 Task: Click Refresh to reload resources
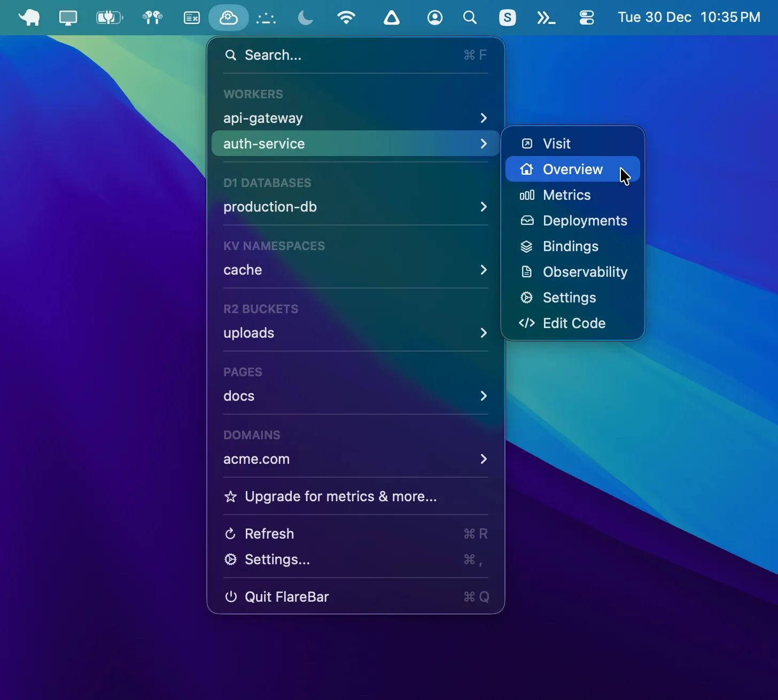point(269,533)
